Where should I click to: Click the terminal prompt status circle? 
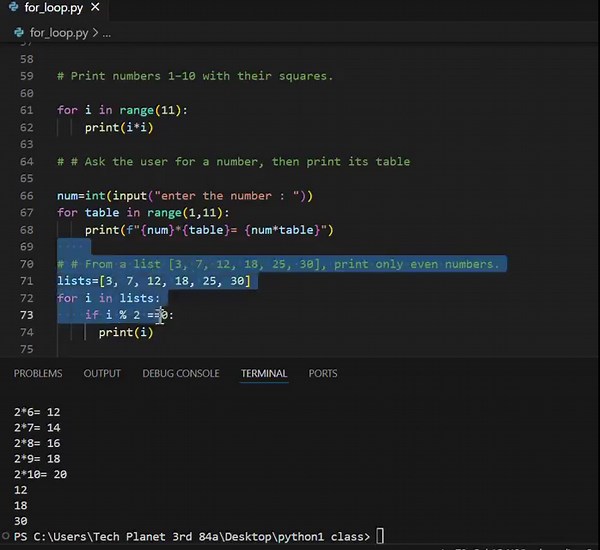(x=5, y=536)
